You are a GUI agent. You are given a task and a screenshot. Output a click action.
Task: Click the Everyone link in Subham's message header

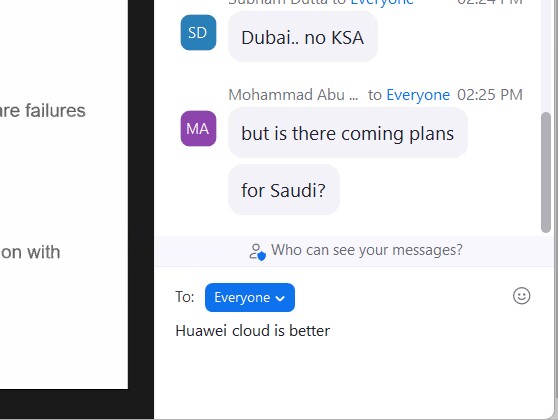tap(382, 2)
